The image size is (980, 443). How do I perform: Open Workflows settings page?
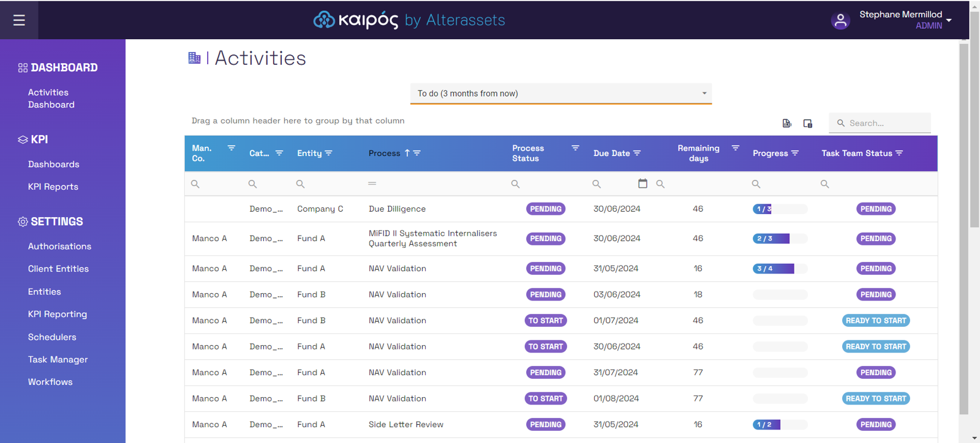coord(50,382)
